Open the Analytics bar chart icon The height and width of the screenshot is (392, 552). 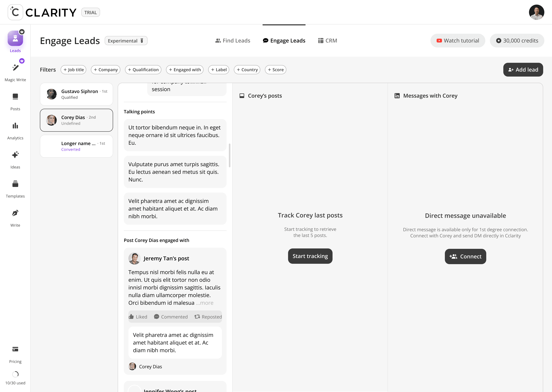(x=15, y=126)
